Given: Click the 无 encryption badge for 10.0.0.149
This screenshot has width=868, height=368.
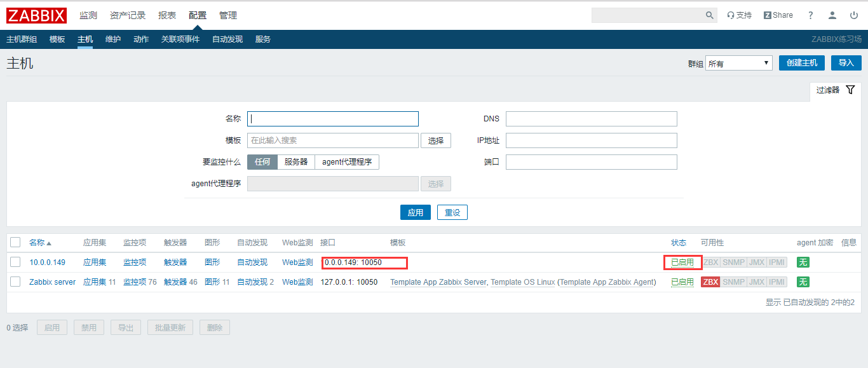Looking at the screenshot, I should point(803,262).
